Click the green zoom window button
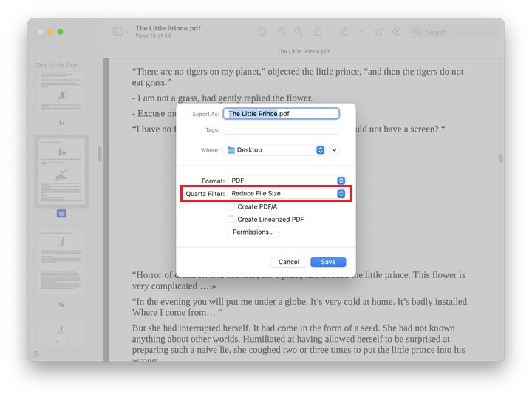532x398 pixels. [x=60, y=32]
